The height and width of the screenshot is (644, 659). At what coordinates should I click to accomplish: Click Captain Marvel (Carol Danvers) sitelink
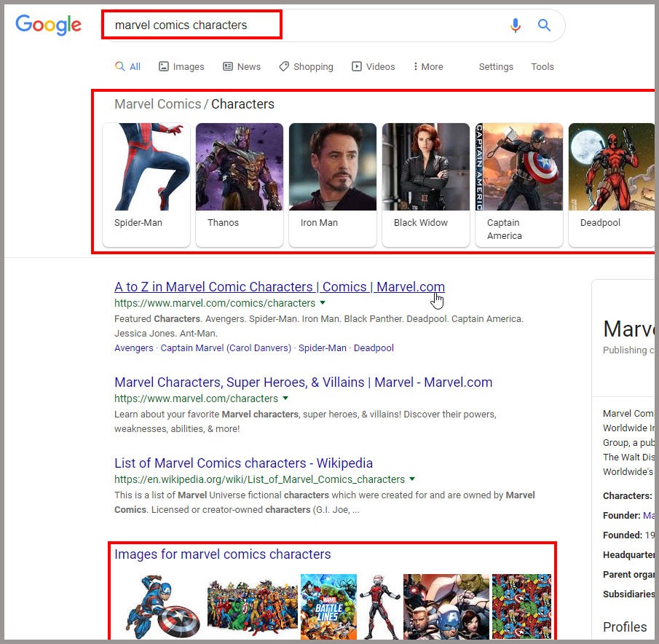click(x=226, y=347)
